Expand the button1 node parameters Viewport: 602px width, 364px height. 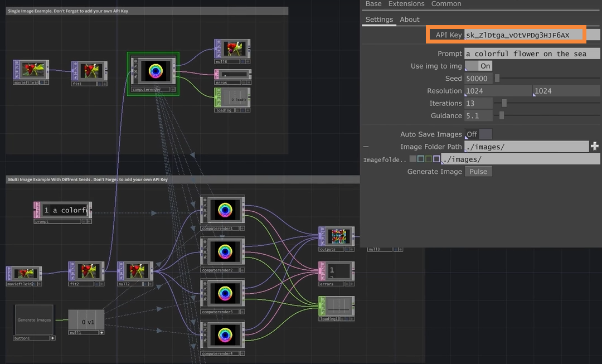pos(54,338)
